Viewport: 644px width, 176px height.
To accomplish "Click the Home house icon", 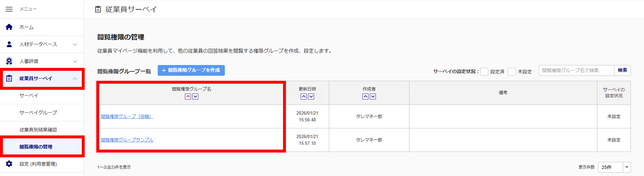I will (x=9, y=27).
